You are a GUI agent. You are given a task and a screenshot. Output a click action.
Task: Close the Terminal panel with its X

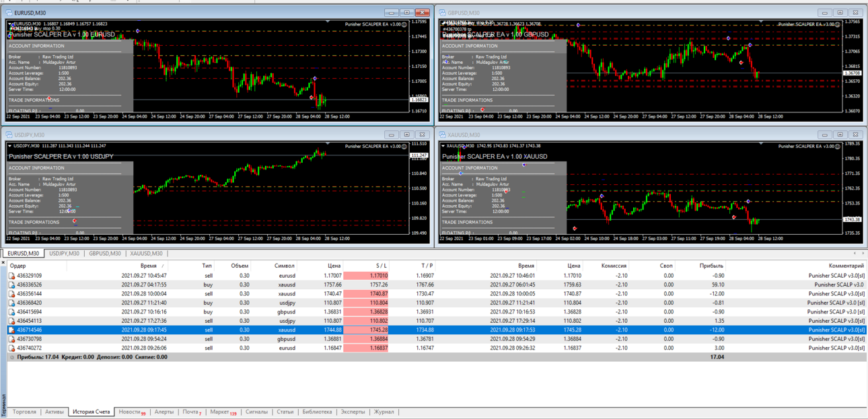(x=3, y=263)
